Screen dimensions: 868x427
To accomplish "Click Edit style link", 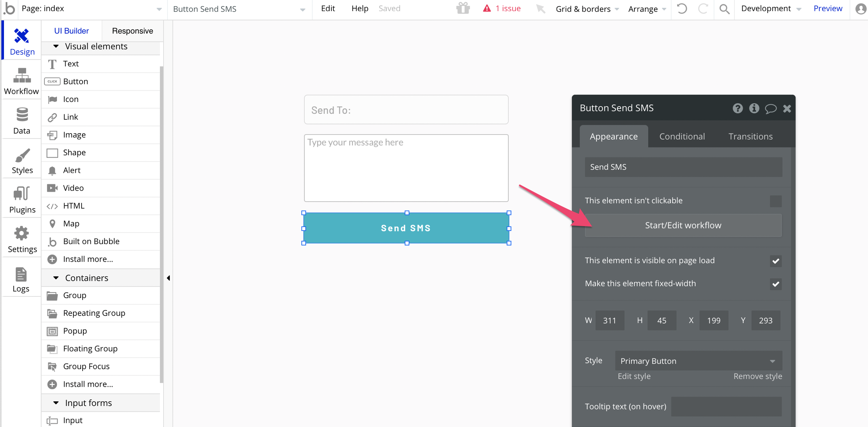I will point(634,376).
